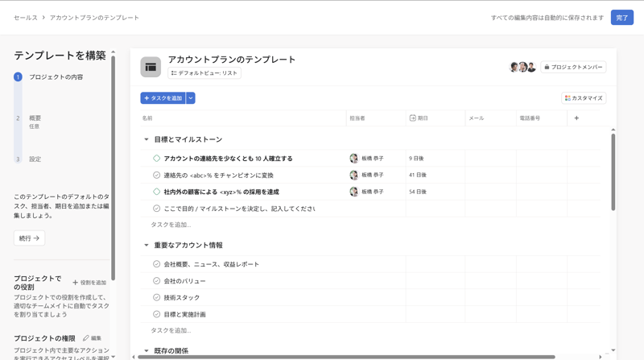Click the 電話番号 column header
Screen dimensions: 644x360
[x=530, y=118]
